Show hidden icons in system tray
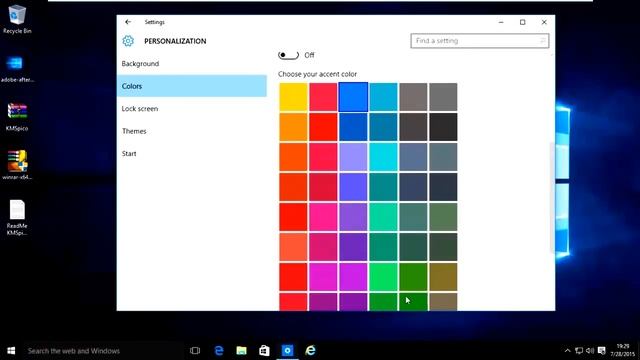The image size is (640, 360). point(567,351)
